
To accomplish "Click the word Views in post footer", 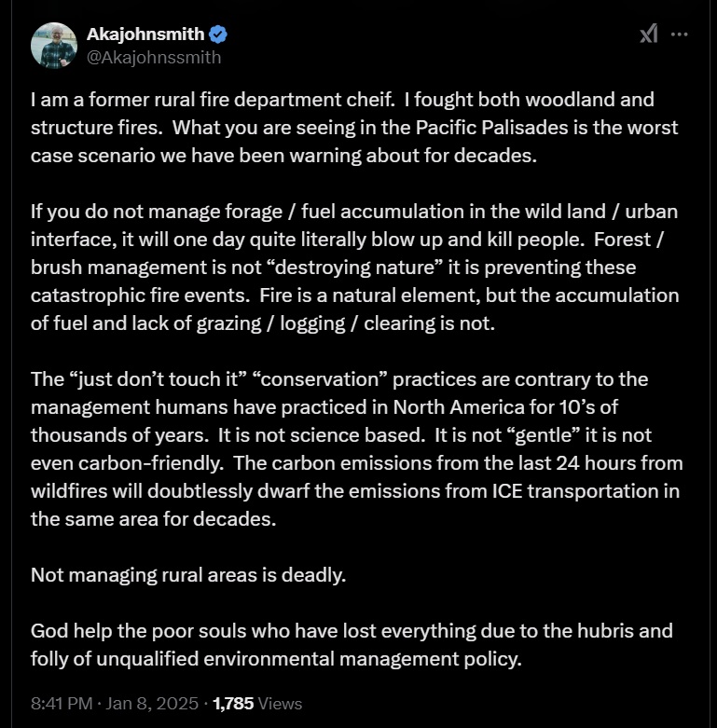I will (282, 704).
